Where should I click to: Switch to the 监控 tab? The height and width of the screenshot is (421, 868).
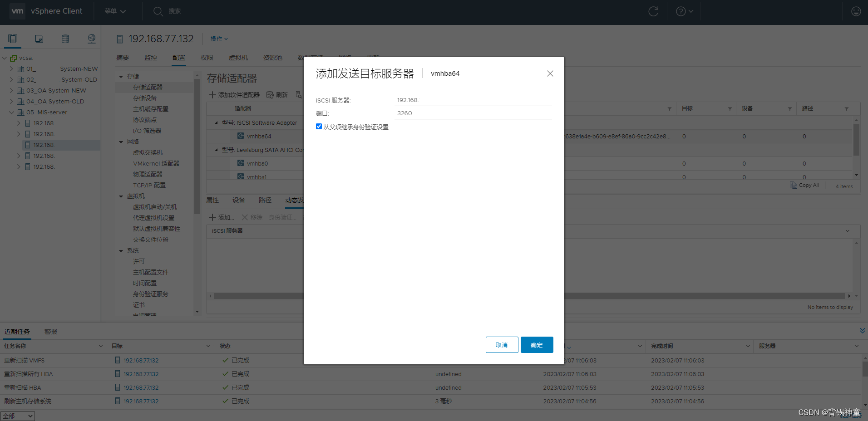click(x=151, y=58)
